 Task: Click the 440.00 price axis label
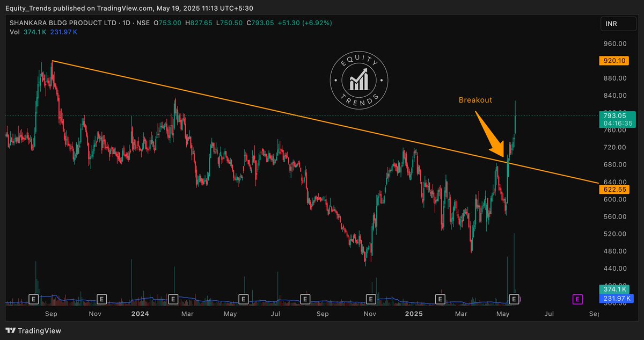pos(615,268)
